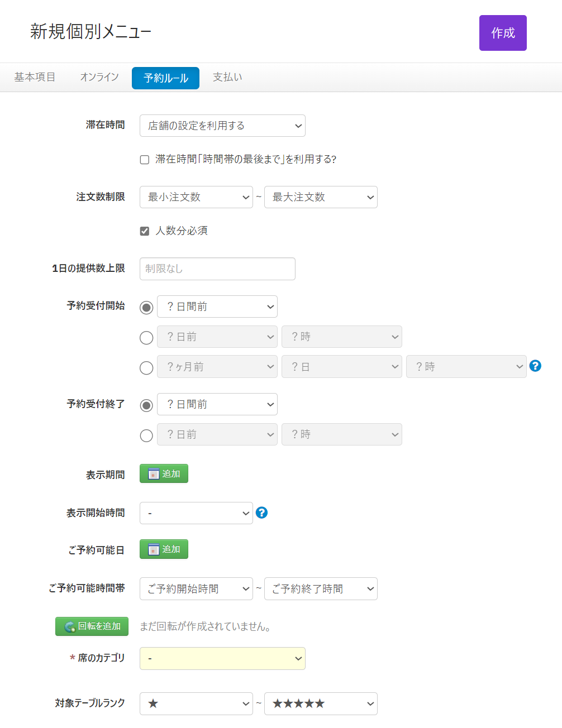Open the maximum 対象テーブルランク five-star dropdown
This screenshot has width=562, height=728.
click(x=321, y=703)
